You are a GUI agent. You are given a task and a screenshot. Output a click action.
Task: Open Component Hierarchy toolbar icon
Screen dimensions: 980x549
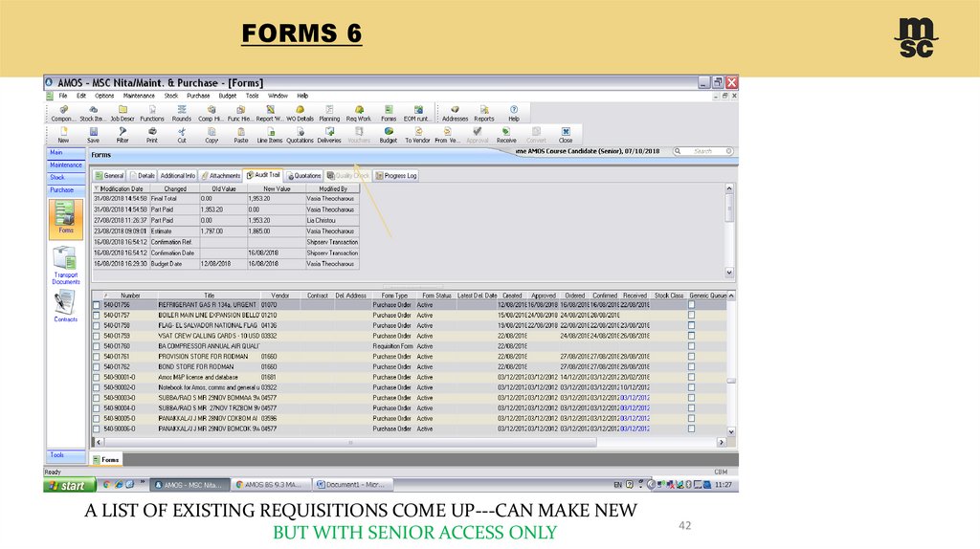click(211, 113)
